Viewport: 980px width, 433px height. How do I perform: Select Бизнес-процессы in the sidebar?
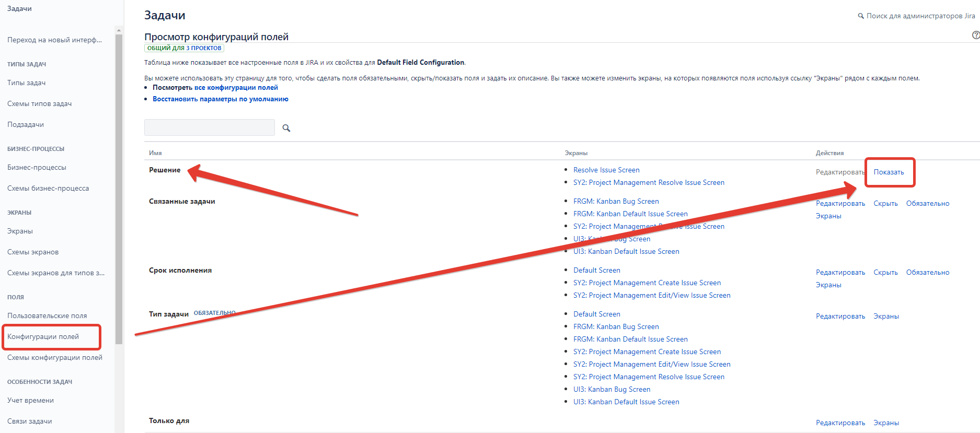pyautogui.click(x=37, y=168)
